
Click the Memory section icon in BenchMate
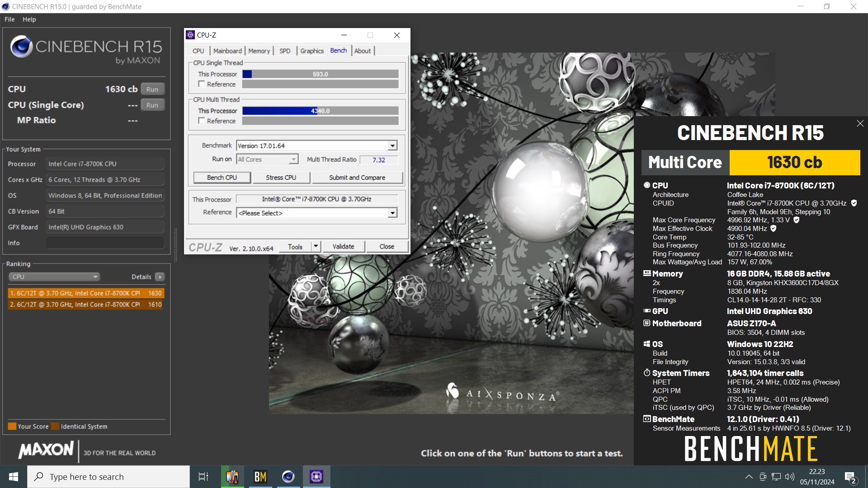point(647,273)
